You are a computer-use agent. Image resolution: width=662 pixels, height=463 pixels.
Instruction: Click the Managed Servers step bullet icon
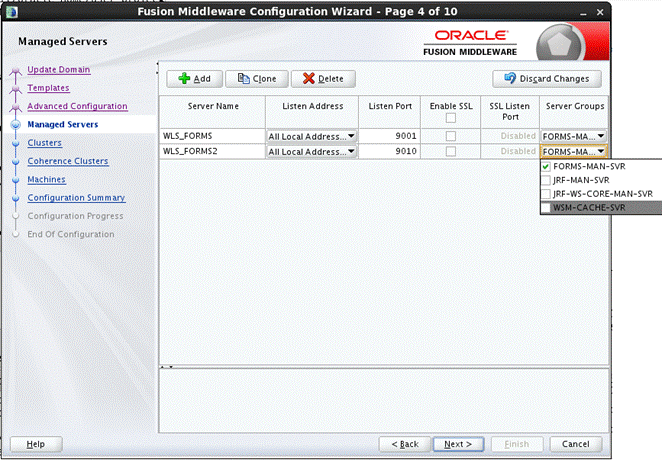pyautogui.click(x=16, y=125)
